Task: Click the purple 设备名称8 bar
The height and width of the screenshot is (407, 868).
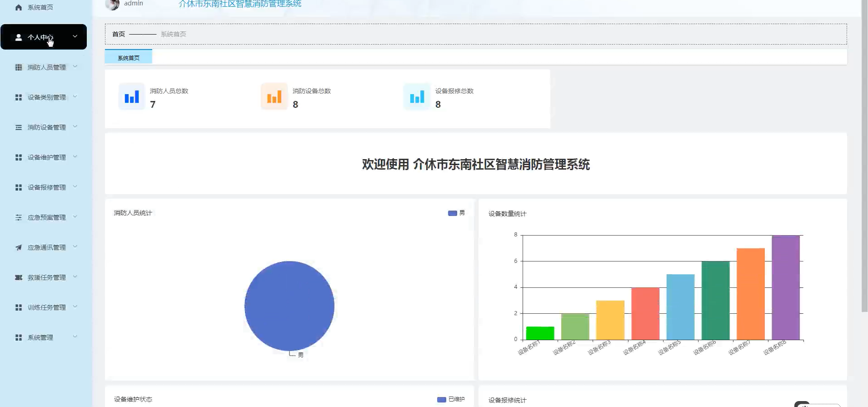Action: click(786, 287)
